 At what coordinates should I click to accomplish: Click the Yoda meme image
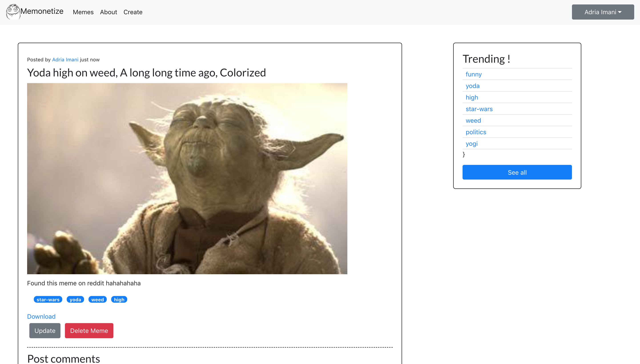[187, 178]
